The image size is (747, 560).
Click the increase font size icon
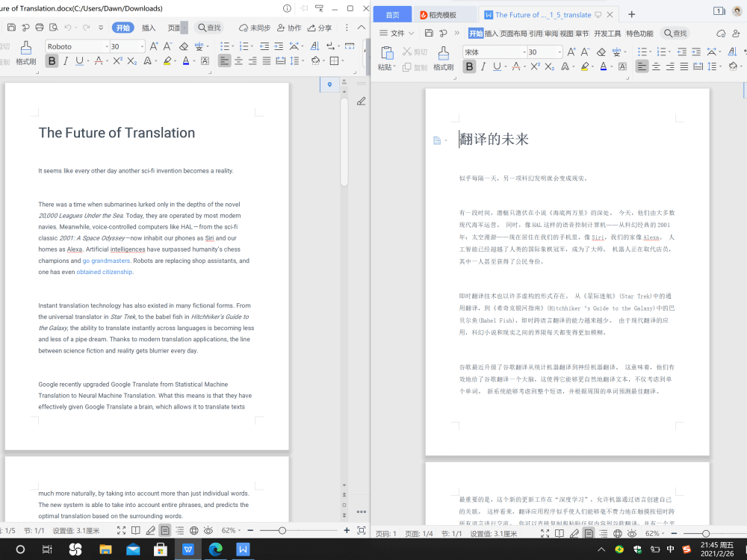click(571, 52)
